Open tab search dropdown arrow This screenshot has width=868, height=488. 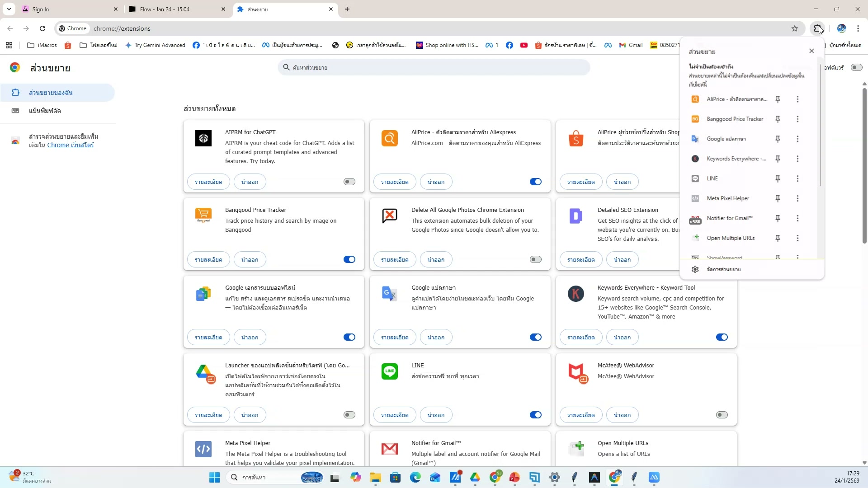(9, 9)
